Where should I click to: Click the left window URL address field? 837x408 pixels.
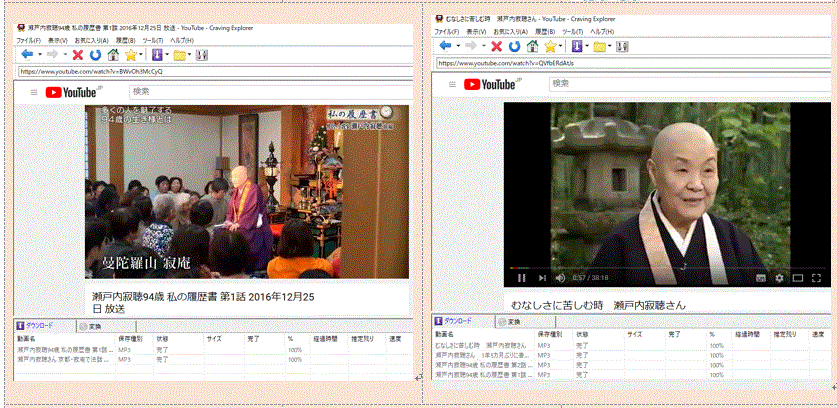215,71
